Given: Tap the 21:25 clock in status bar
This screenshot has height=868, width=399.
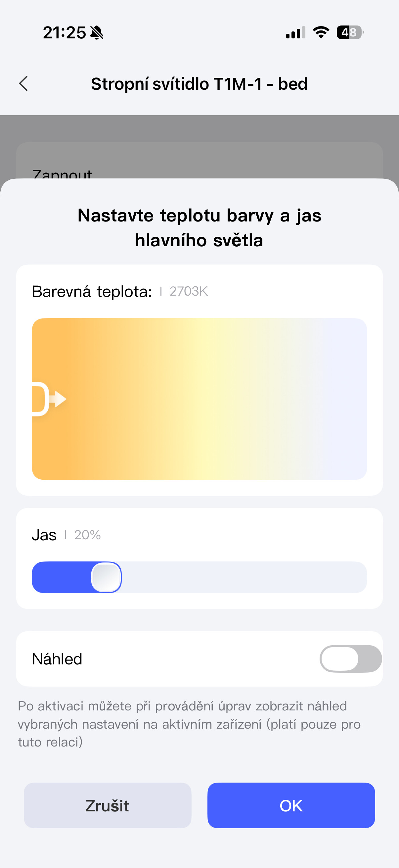Looking at the screenshot, I should (x=64, y=33).
